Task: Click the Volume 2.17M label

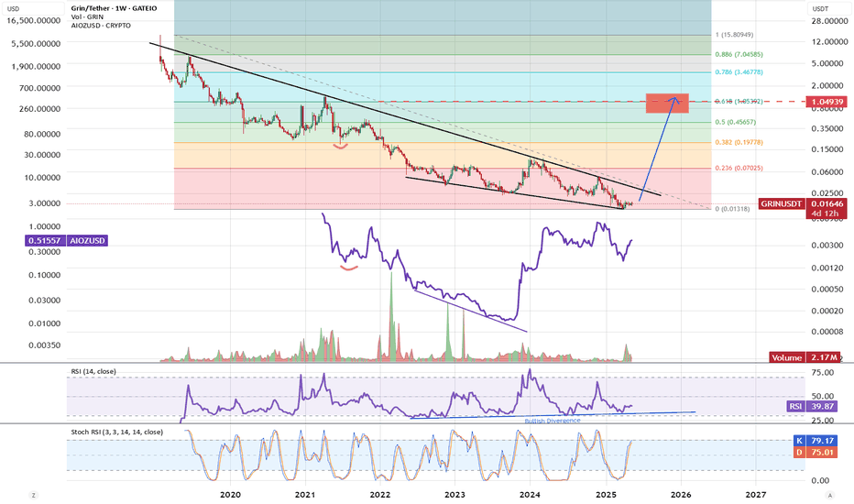Action: point(805,357)
